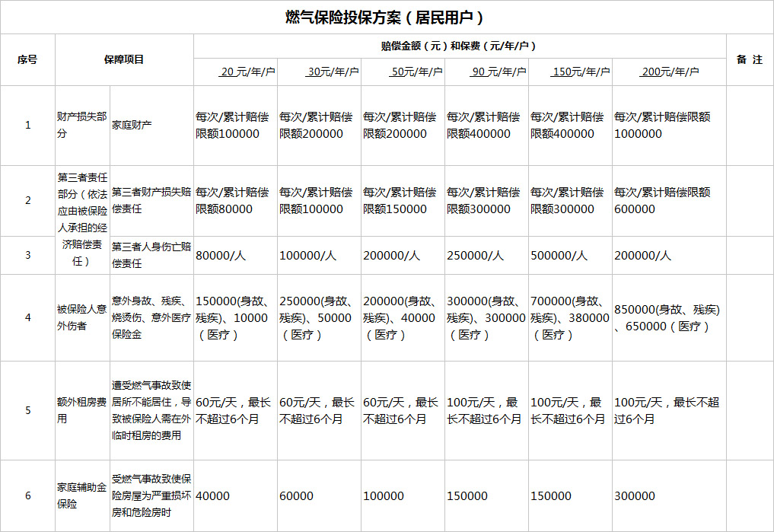Click 100元/天 cell in 150元 column
The height and width of the screenshot is (532, 774).
pyautogui.click(x=571, y=410)
